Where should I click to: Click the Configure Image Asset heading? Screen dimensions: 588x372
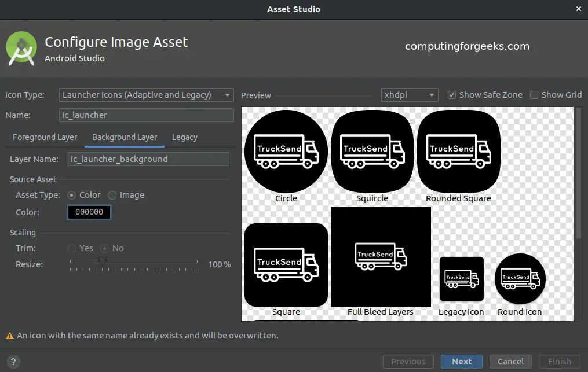[x=116, y=42]
